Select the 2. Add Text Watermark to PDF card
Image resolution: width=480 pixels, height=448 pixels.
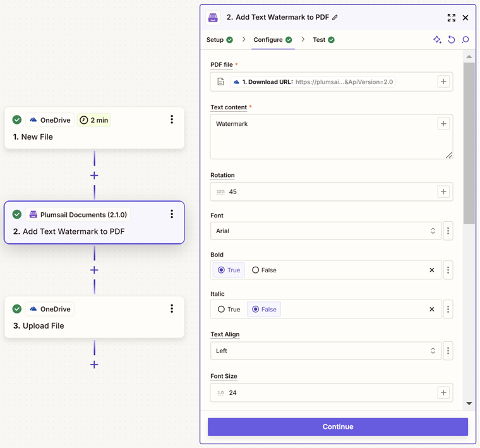[94, 222]
